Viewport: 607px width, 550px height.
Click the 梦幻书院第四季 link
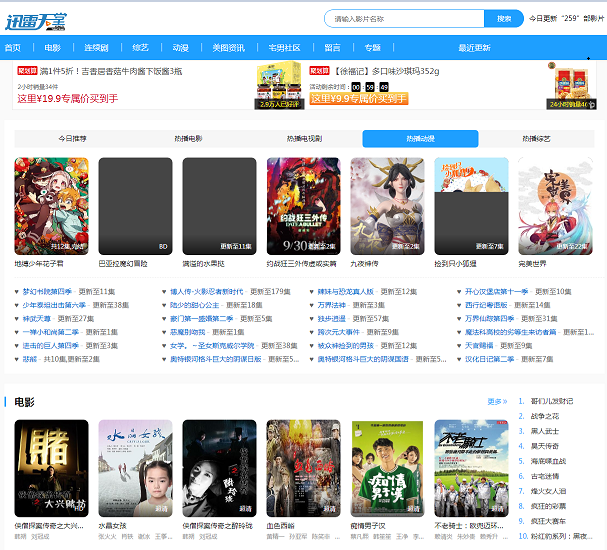click(x=48, y=291)
